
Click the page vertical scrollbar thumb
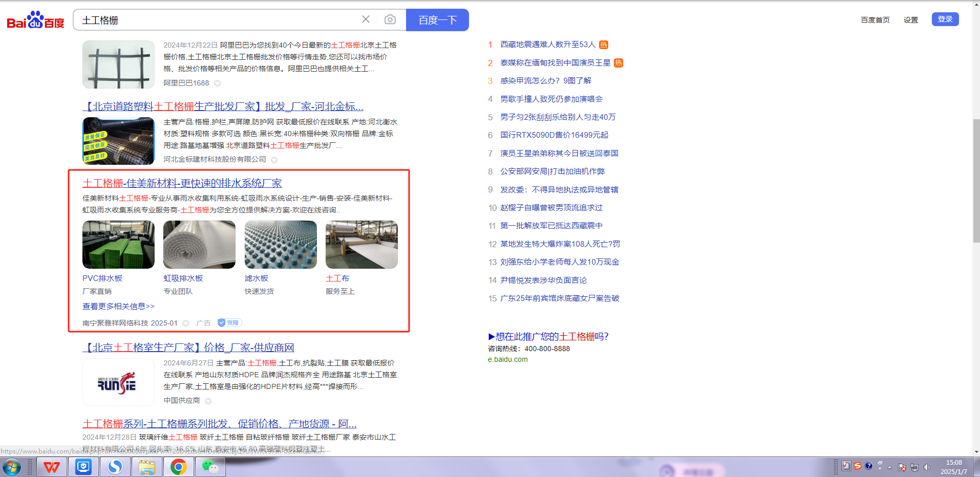pyautogui.click(x=976, y=180)
